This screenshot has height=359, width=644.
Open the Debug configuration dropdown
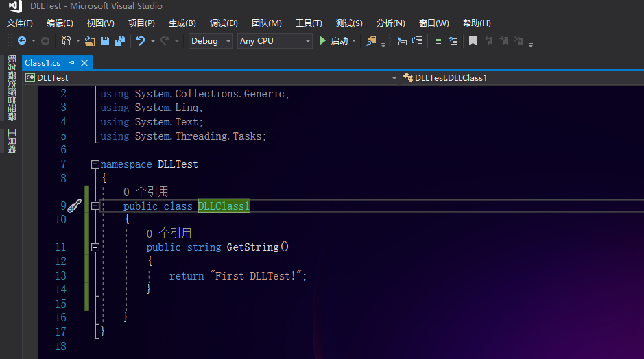tap(211, 40)
